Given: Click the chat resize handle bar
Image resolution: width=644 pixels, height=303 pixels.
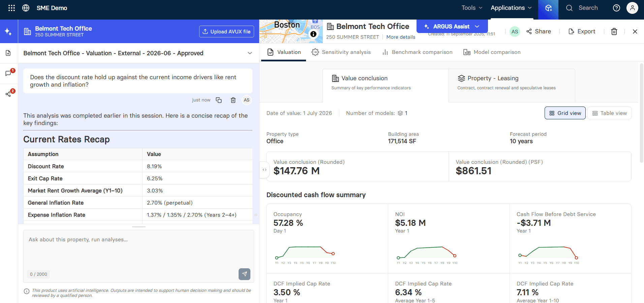Looking at the screenshot, I should pos(139,227).
